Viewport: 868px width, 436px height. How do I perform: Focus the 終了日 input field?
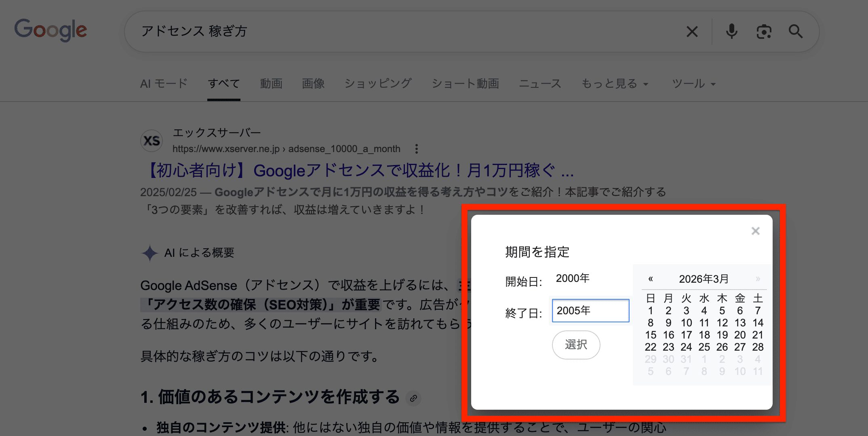click(590, 311)
